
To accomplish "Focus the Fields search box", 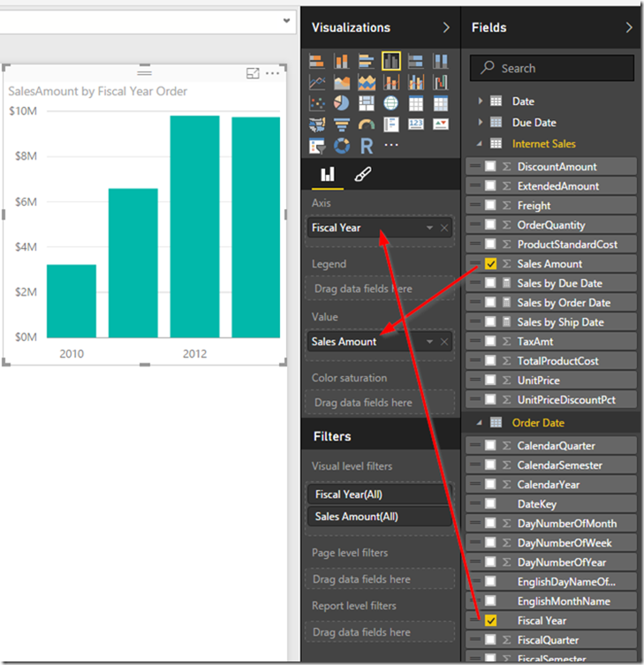I will tap(552, 68).
